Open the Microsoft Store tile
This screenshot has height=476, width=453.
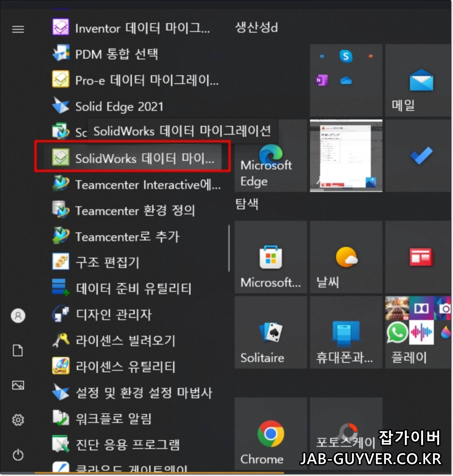pos(271,257)
